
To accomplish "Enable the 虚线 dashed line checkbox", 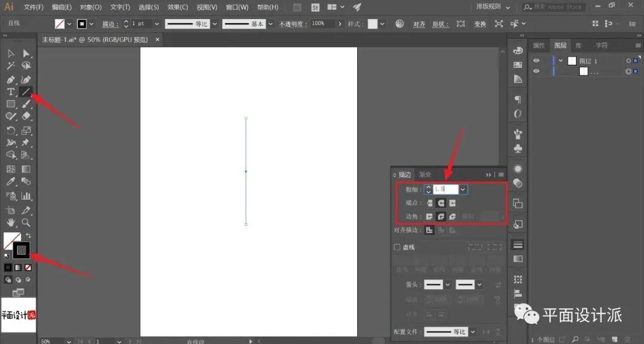I will click(x=397, y=247).
